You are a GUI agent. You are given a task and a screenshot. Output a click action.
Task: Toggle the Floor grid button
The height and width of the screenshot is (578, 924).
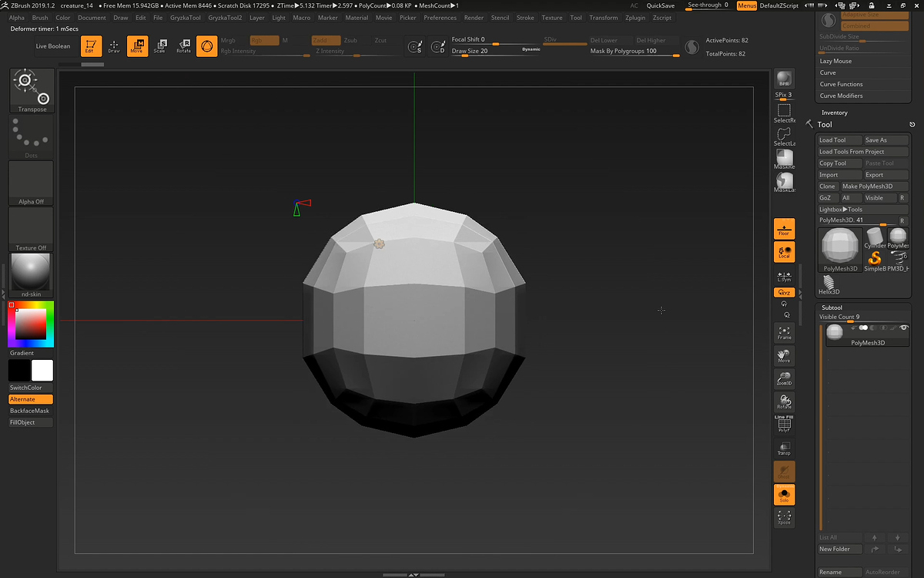point(784,229)
